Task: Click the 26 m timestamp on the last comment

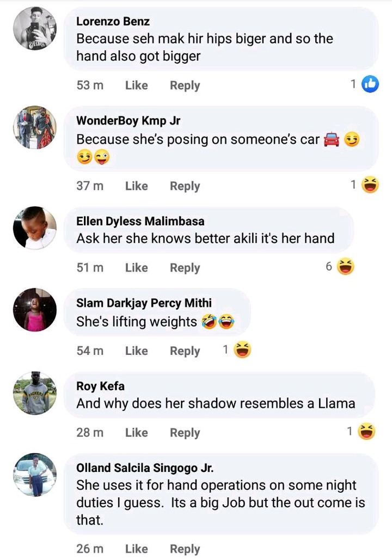Action: coord(90,549)
